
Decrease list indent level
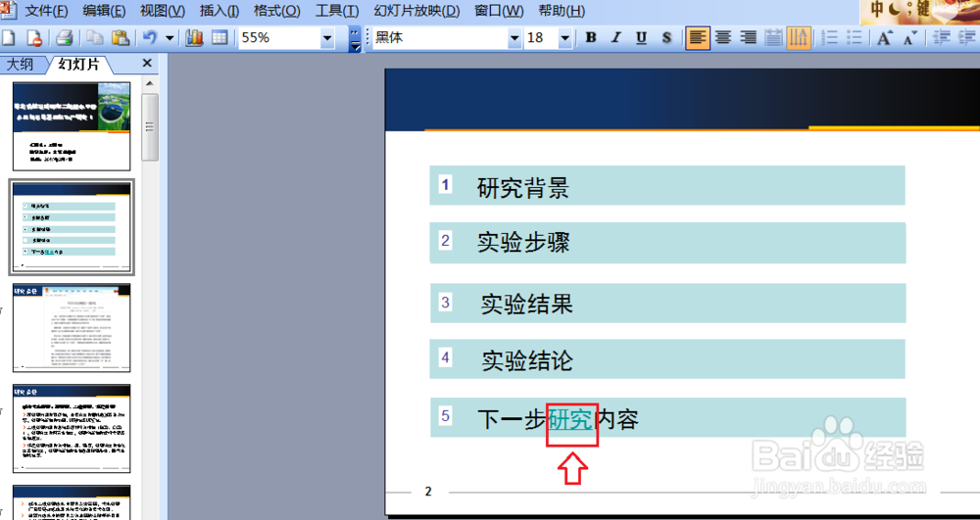coord(941,38)
